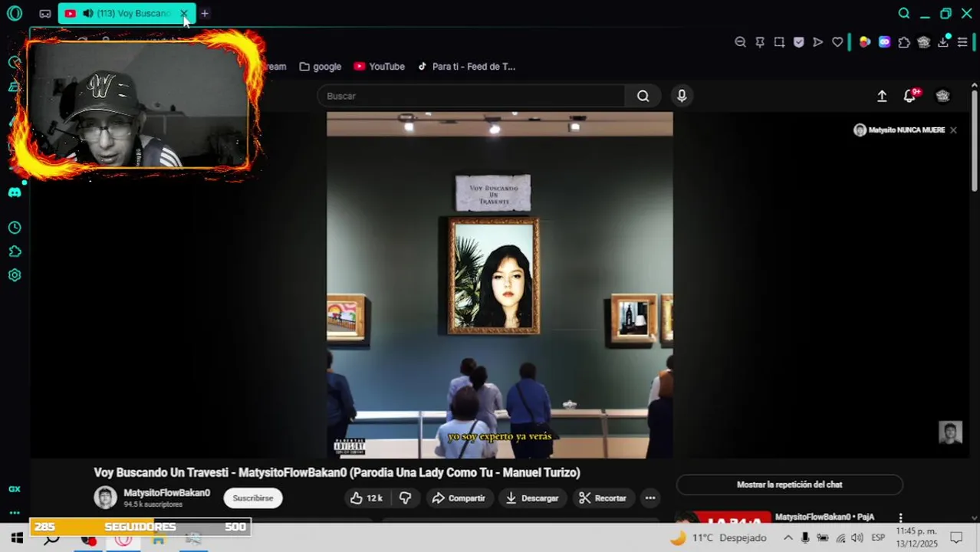Switch ESP keyboard language indicator
Screen dimensions: 980x552
click(878, 538)
